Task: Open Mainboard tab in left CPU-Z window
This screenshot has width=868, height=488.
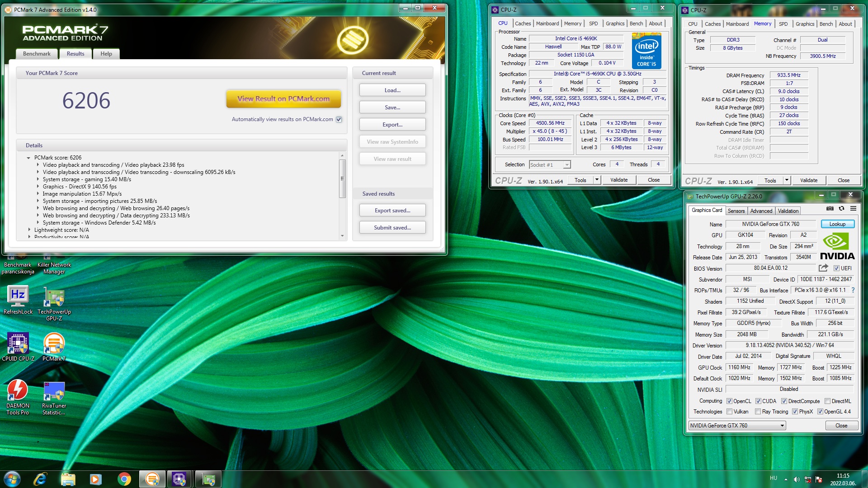Action: pos(547,23)
